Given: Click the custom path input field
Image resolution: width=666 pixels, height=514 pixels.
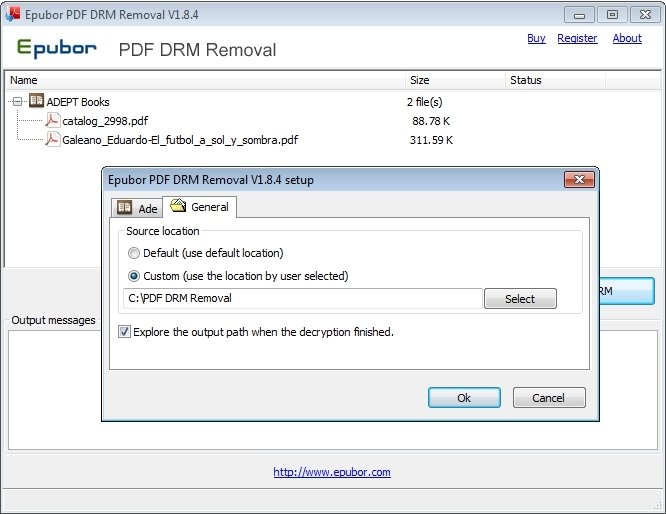Looking at the screenshot, I should pyautogui.click(x=303, y=298).
